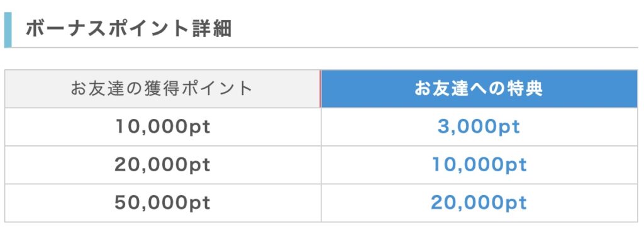Click the ボーナスポイント詳細 section heading
Viewport: 644px width, 231px height.
coord(128,29)
